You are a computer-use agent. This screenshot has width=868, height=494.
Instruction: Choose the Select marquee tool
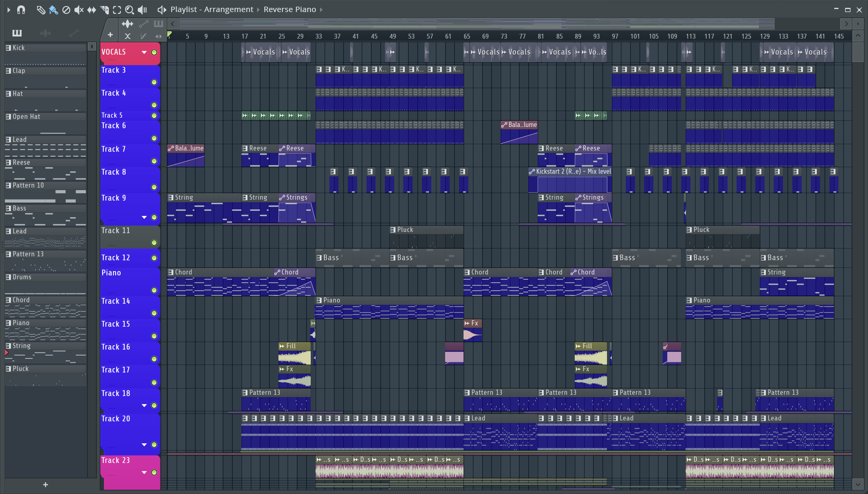117,10
